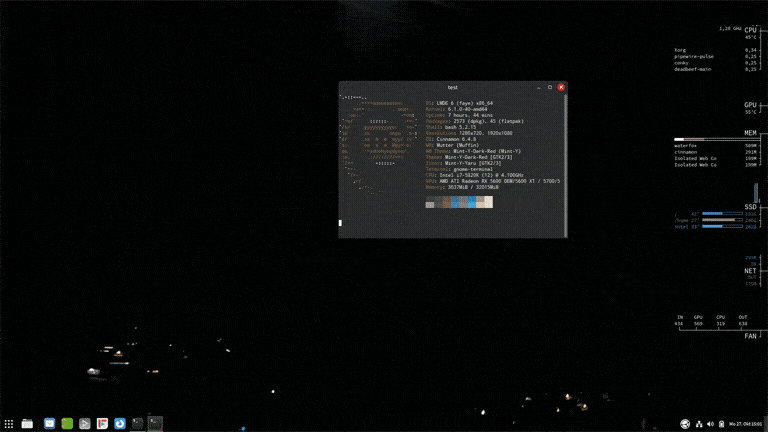Image resolution: width=768 pixels, height=432 pixels.
Task: Click the deadbeef-main process entry
Action: click(692, 69)
